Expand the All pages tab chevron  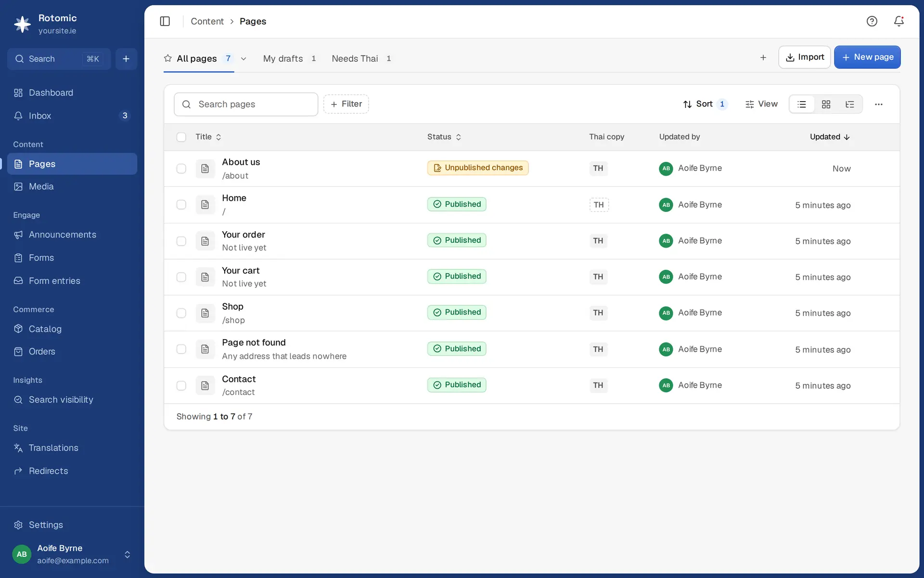(x=244, y=59)
